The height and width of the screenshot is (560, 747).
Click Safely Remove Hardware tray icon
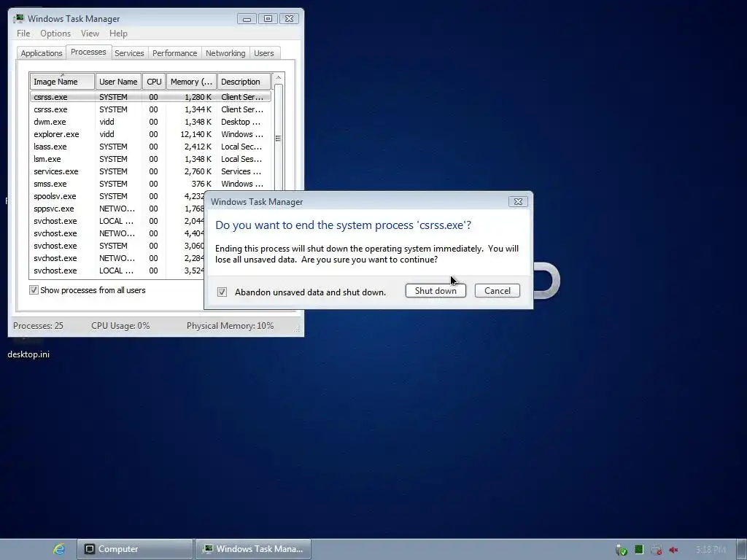point(621,550)
